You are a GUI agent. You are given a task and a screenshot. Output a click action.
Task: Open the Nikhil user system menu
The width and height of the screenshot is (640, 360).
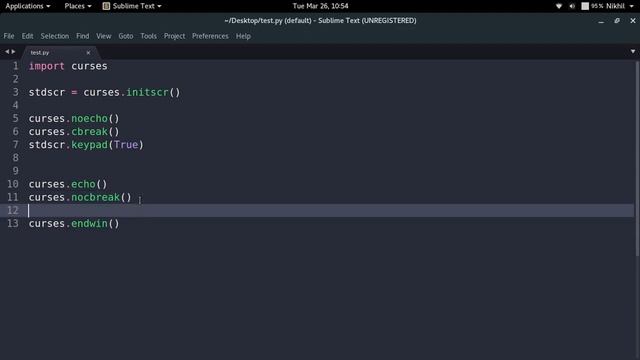[x=619, y=6]
